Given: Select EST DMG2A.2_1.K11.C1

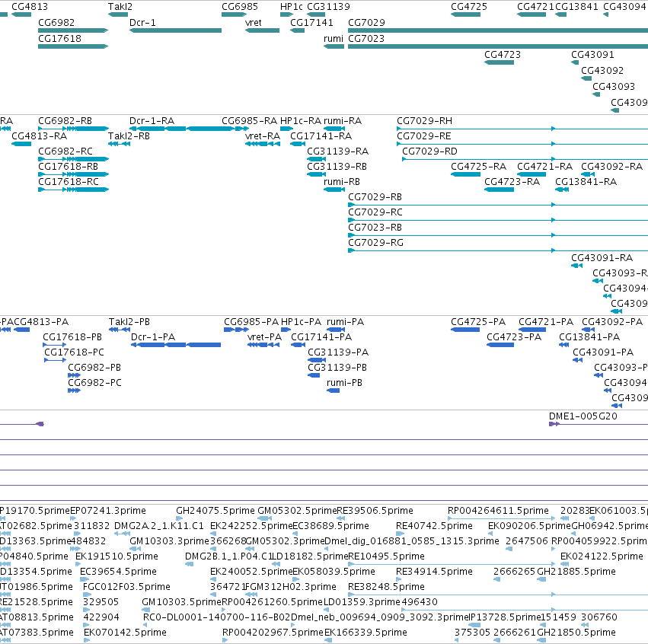Looking at the screenshot, I should tap(159, 526).
